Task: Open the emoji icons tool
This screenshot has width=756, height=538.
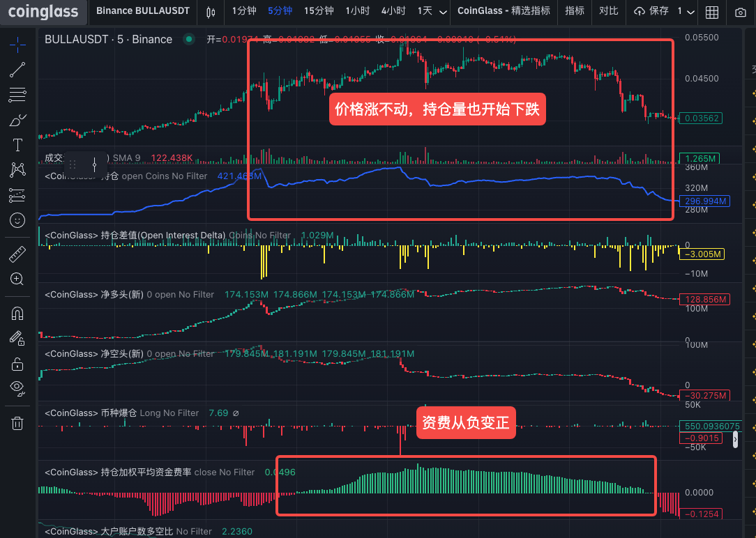Action: (17, 221)
